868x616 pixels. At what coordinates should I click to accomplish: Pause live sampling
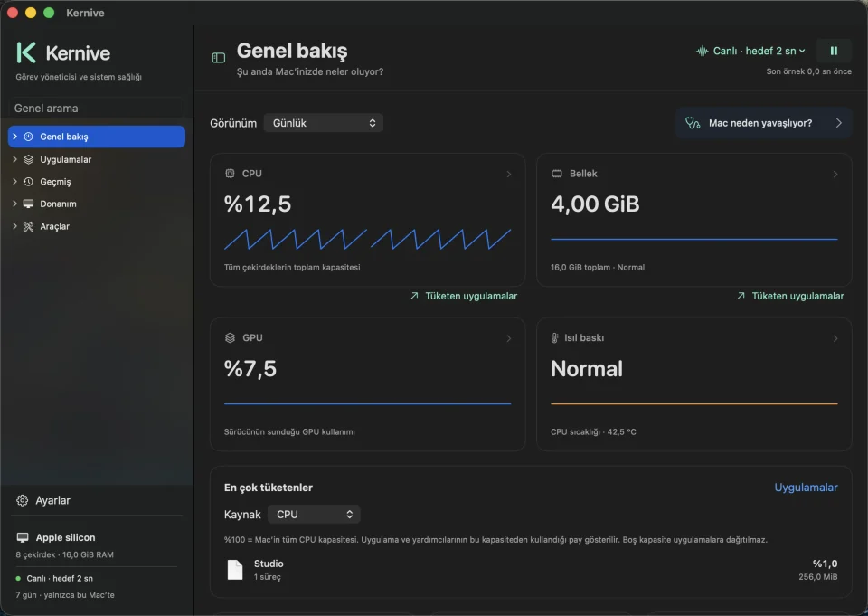834,51
